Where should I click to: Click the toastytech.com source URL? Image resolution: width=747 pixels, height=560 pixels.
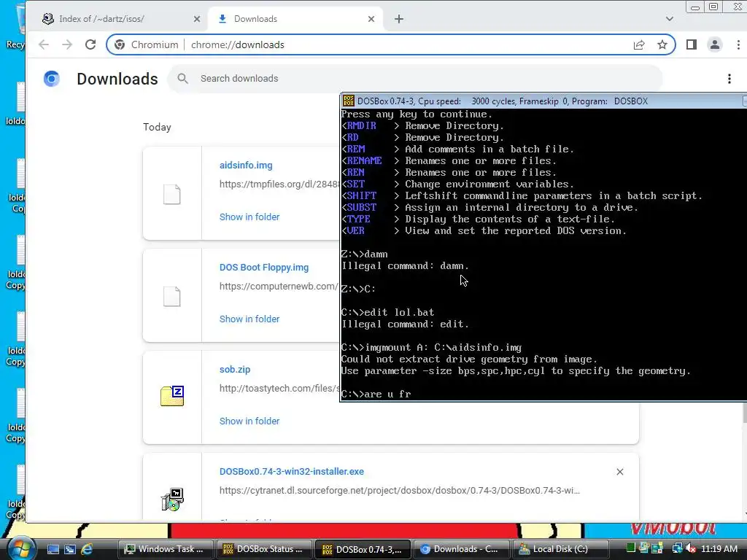tap(279, 389)
